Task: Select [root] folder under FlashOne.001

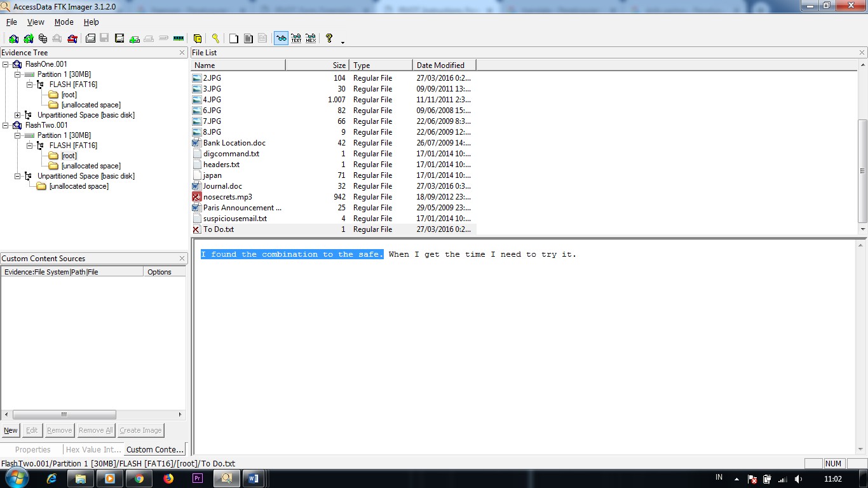Action: click(69, 95)
